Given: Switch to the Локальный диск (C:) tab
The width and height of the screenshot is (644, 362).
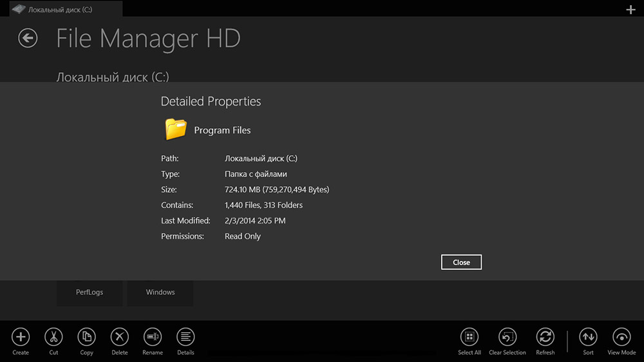Looking at the screenshot, I should tap(66, 9).
